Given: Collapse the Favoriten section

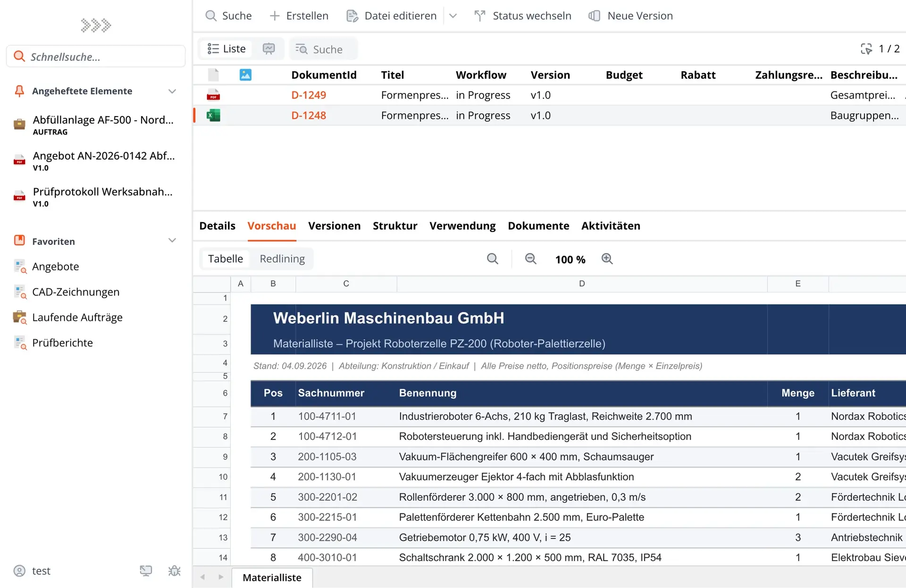Looking at the screenshot, I should pyautogui.click(x=172, y=241).
